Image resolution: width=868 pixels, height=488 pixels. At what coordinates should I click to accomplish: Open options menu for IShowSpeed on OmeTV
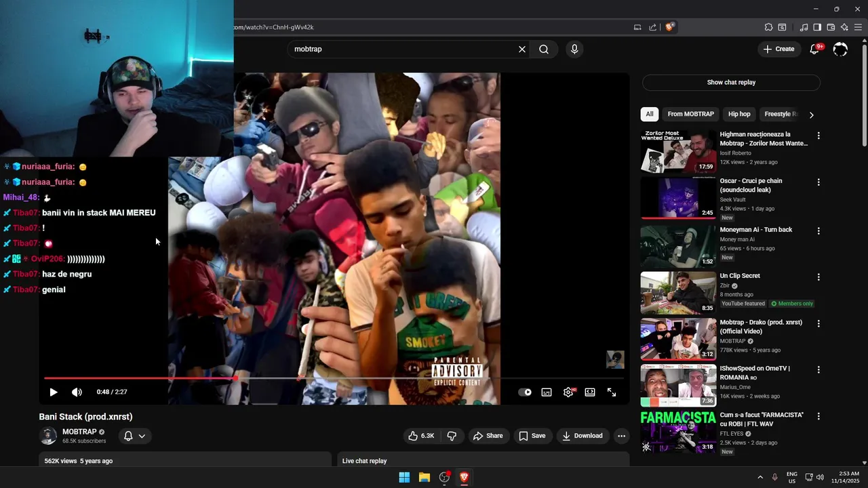(x=818, y=369)
